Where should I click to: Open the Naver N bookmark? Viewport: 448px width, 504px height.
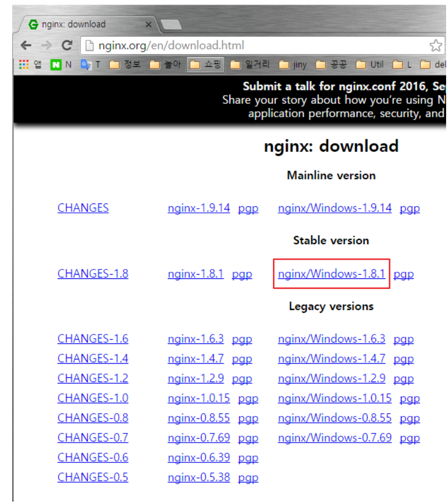click(x=61, y=65)
